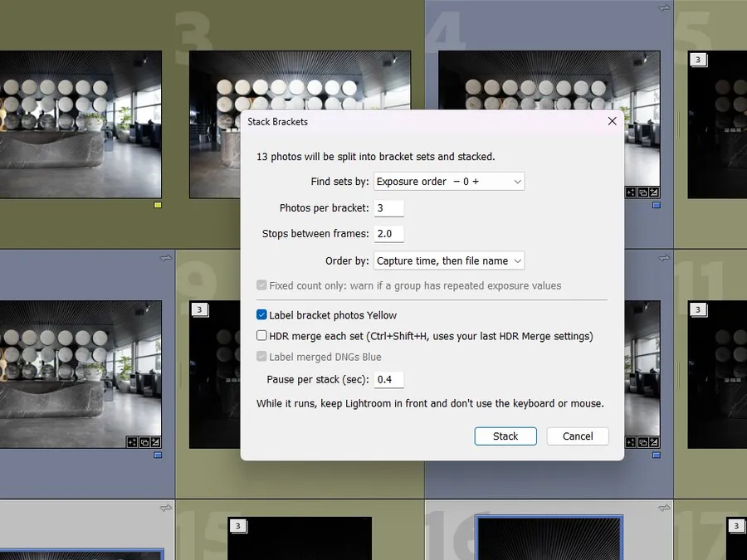Open the Order by dropdown
This screenshot has height=560, width=747.
tap(449, 261)
